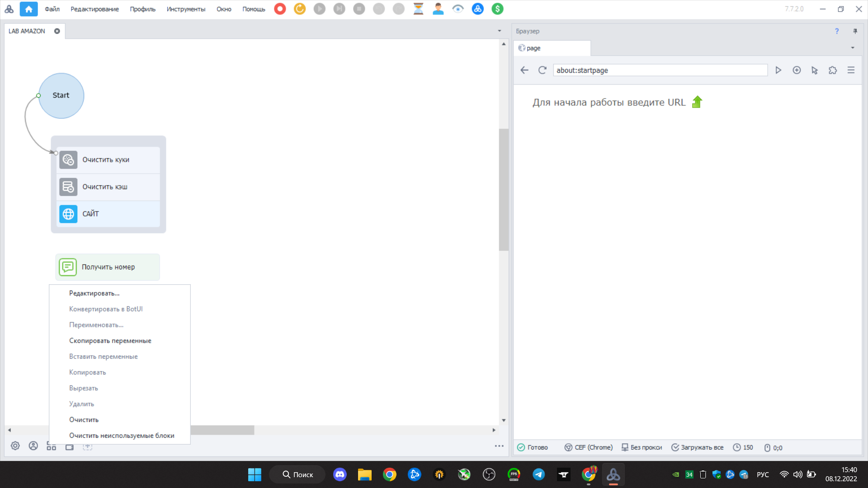868x488 pixels.
Task: Choose 'Скопировать переменные' in context menu
Action: [110, 341]
